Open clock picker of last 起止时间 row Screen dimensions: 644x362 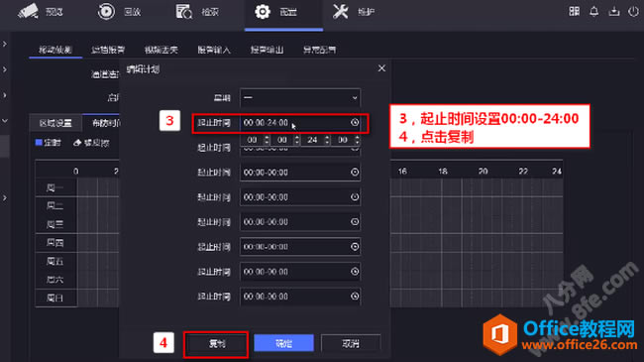point(355,297)
